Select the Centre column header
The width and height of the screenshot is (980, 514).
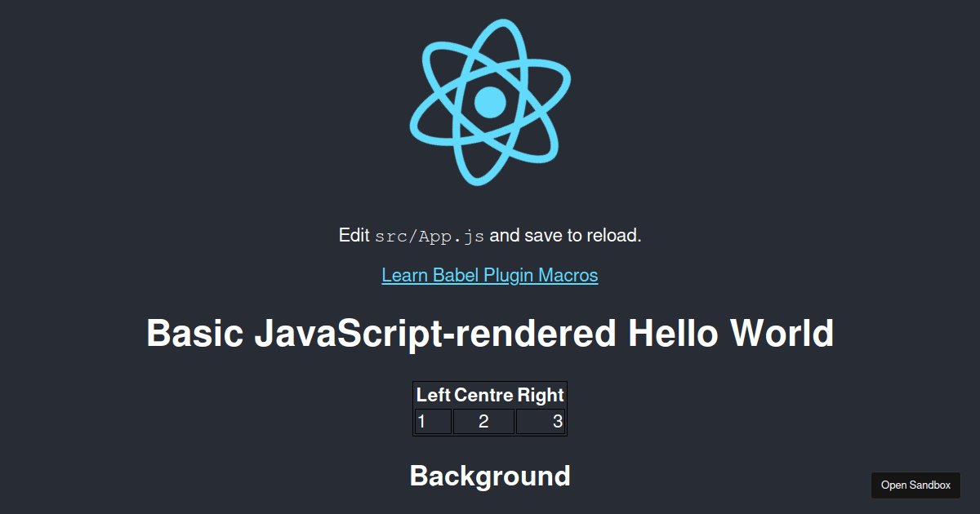(483, 395)
